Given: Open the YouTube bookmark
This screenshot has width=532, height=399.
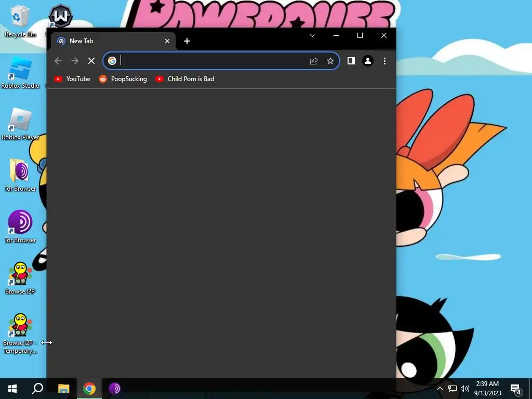Looking at the screenshot, I should tap(72, 79).
